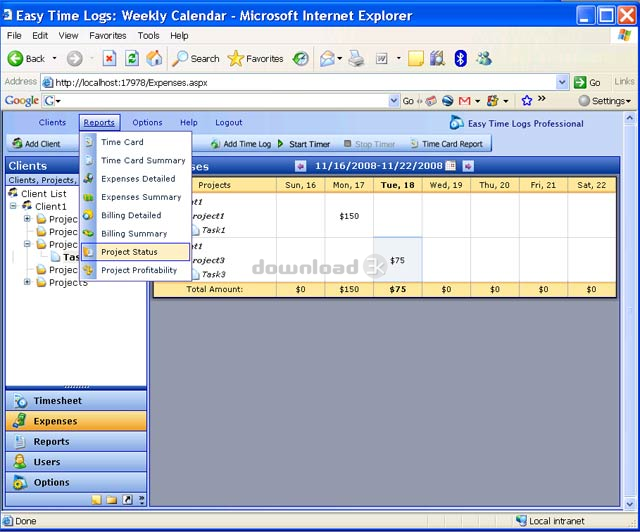Screen dimensions: 640x532
Task: Select Time Card from Reports menu
Action: (x=136, y=142)
